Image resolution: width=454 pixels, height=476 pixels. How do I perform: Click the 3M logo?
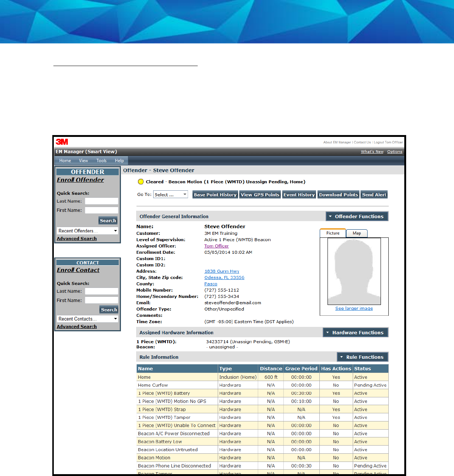[62, 142]
